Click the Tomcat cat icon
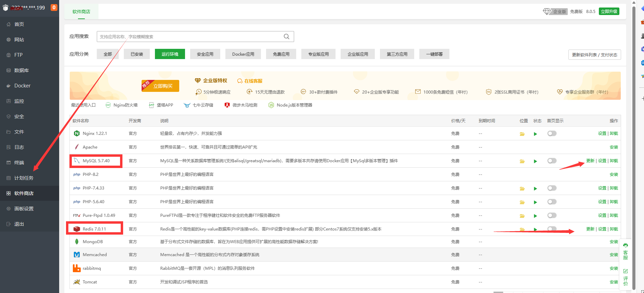 pyautogui.click(x=77, y=282)
